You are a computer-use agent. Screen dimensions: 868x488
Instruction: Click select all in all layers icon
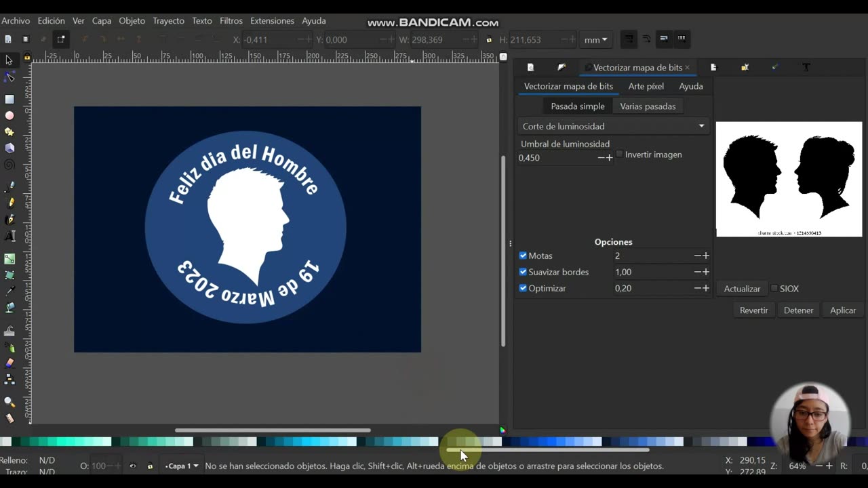coord(26,39)
